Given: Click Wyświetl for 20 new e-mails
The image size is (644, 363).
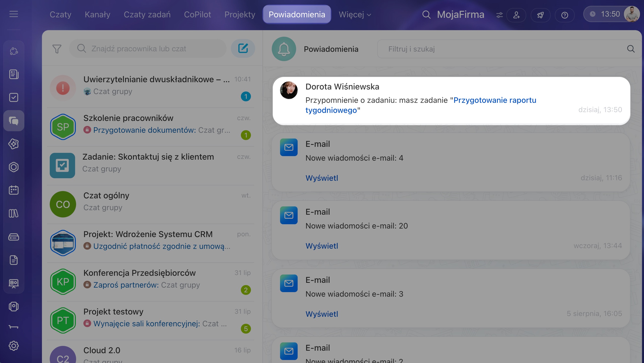Looking at the screenshot, I should pos(322,246).
